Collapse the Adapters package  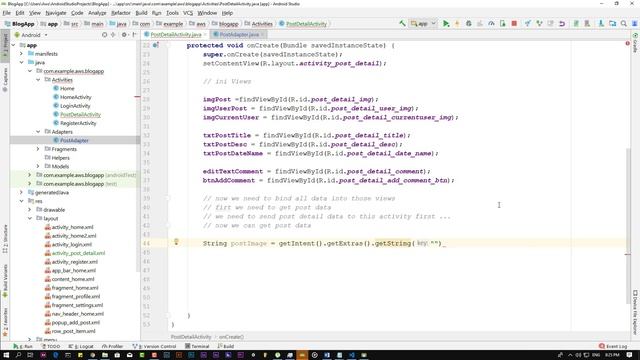click(38, 132)
